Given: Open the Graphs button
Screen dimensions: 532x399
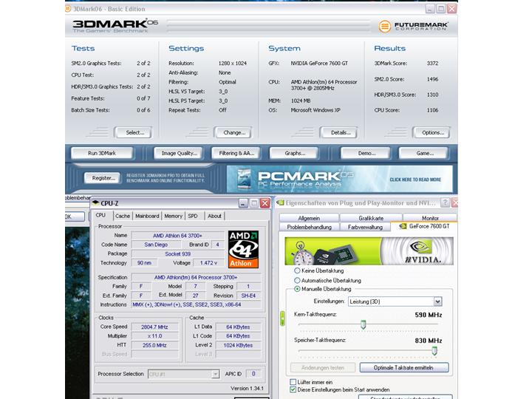Looking at the screenshot, I should coord(295,153).
